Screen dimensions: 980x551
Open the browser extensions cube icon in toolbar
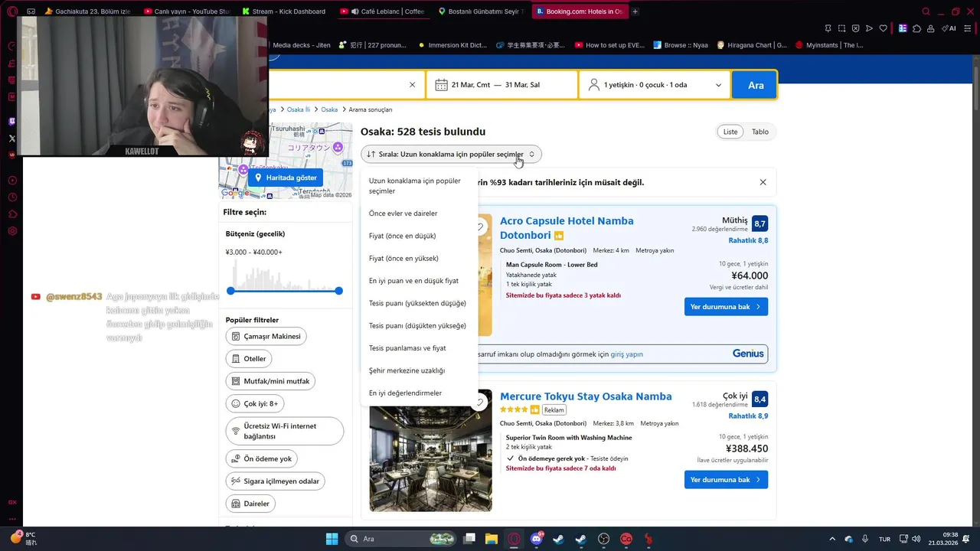(x=917, y=28)
